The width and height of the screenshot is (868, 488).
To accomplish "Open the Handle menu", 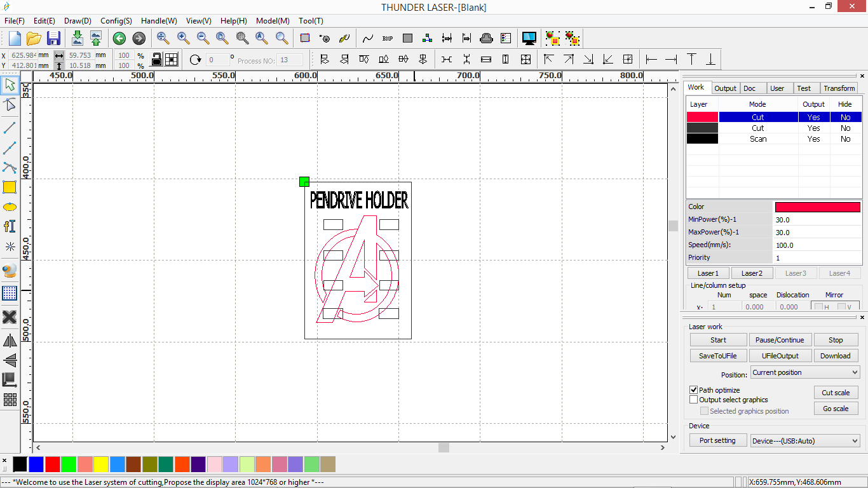I will click(159, 20).
